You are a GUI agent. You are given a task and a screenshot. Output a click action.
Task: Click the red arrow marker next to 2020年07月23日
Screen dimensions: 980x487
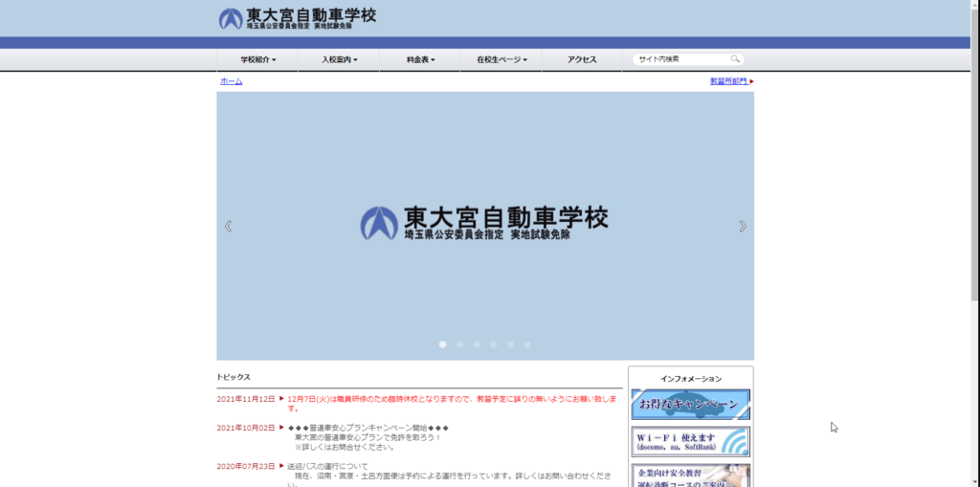pos(282,466)
